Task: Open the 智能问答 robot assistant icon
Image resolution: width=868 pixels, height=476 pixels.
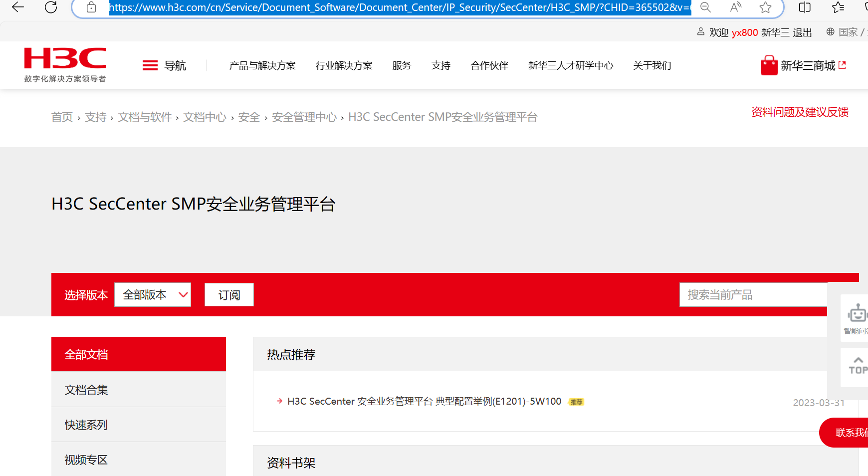Action: (x=857, y=314)
